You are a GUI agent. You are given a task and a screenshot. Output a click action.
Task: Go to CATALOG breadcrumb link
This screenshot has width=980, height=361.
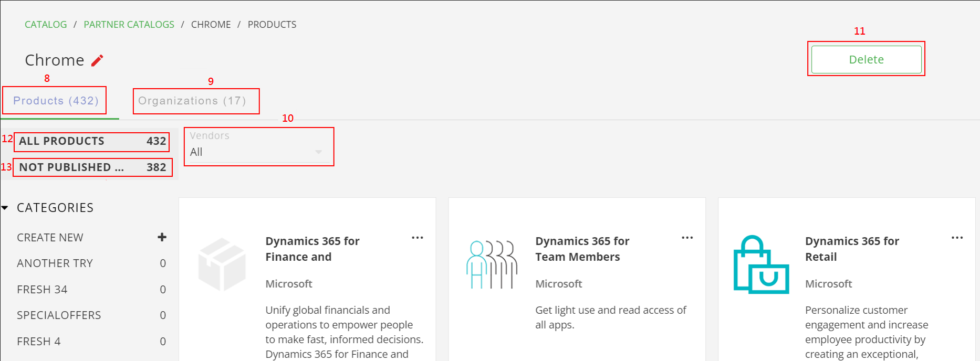point(46,25)
